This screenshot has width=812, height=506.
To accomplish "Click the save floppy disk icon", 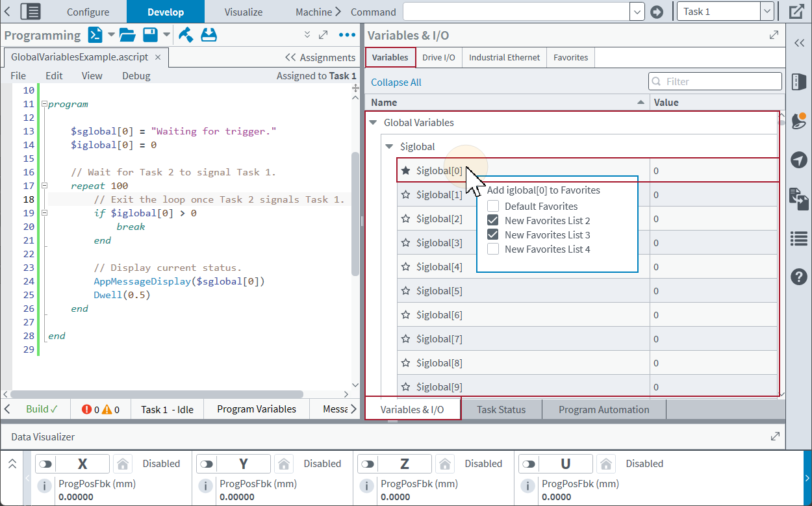I will [x=150, y=35].
